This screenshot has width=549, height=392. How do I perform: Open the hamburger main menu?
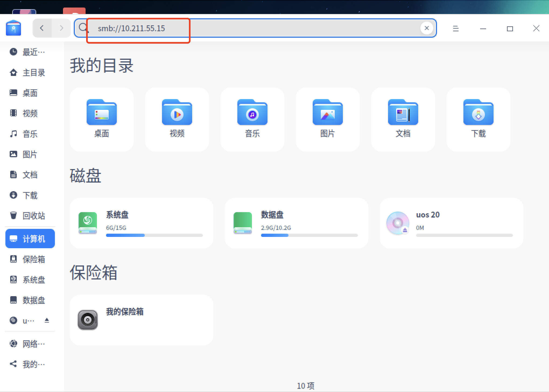456,29
